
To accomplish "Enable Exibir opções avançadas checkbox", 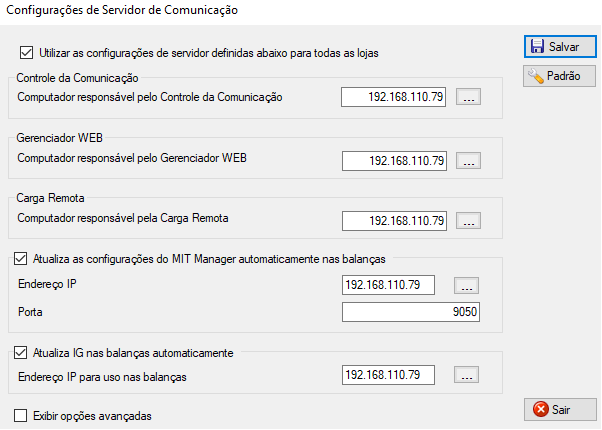I will click(x=22, y=415).
